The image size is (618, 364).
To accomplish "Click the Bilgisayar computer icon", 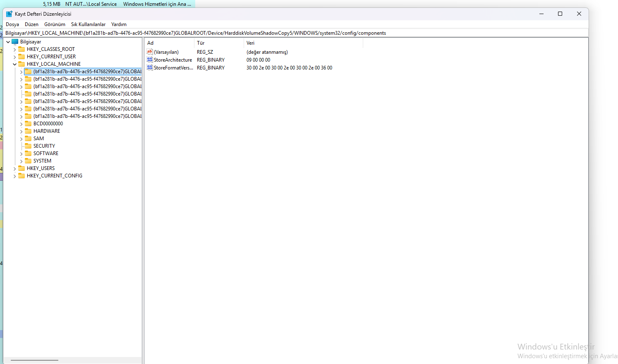I will 15,42.
